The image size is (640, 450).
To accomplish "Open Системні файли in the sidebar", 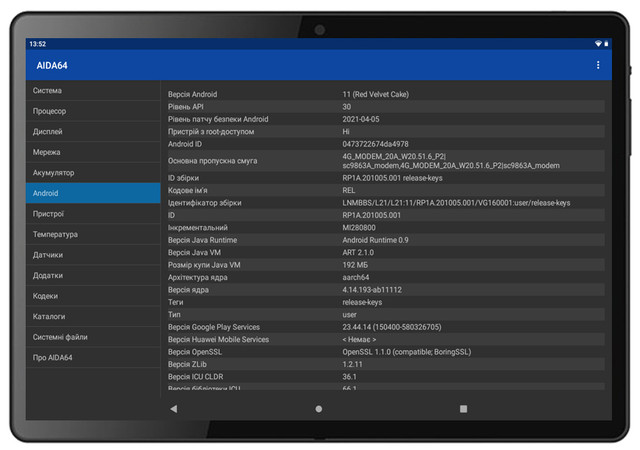I will pos(93,337).
